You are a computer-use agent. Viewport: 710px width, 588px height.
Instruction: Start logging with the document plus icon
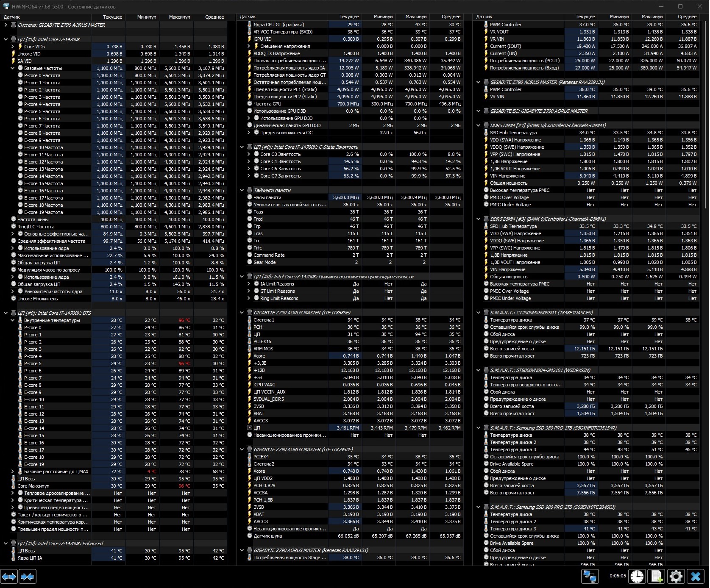[657, 577]
